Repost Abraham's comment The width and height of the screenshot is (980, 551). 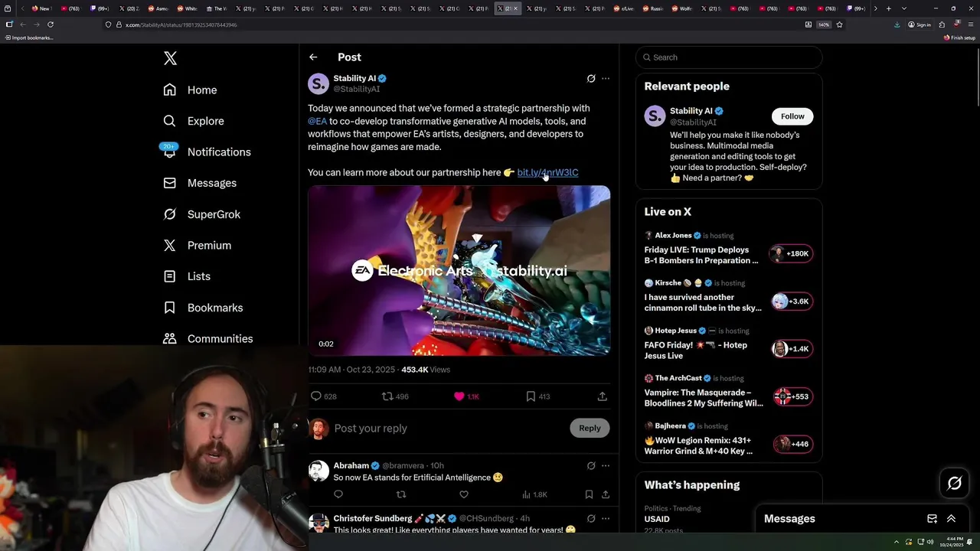pyautogui.click(x=401, y=494)
